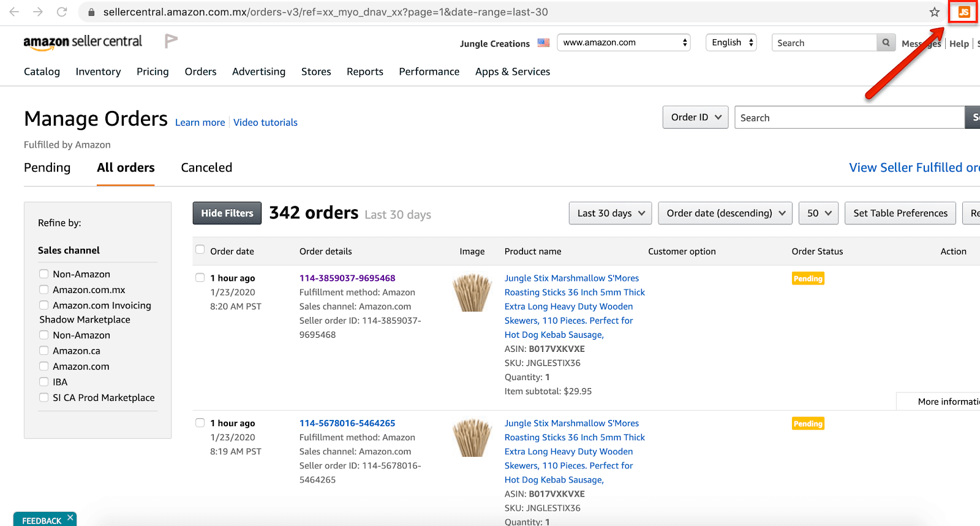The width and height of the screenshot is (980, 526).
Task: Click the Pending status badge of first order
Action: point(808,278)
